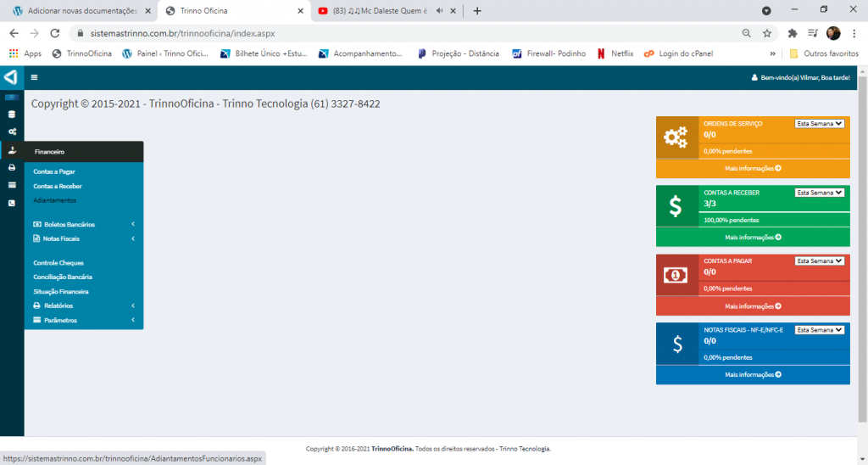Click the zoom magnifier icon in address bar
The image size is (868, 465).
tap(746, 33)
